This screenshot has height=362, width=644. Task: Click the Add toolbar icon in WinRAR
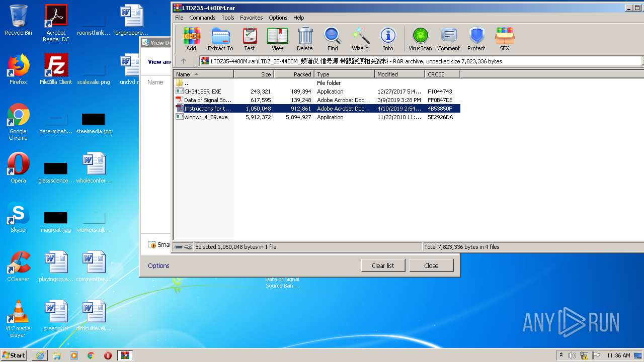pos(191,39)
